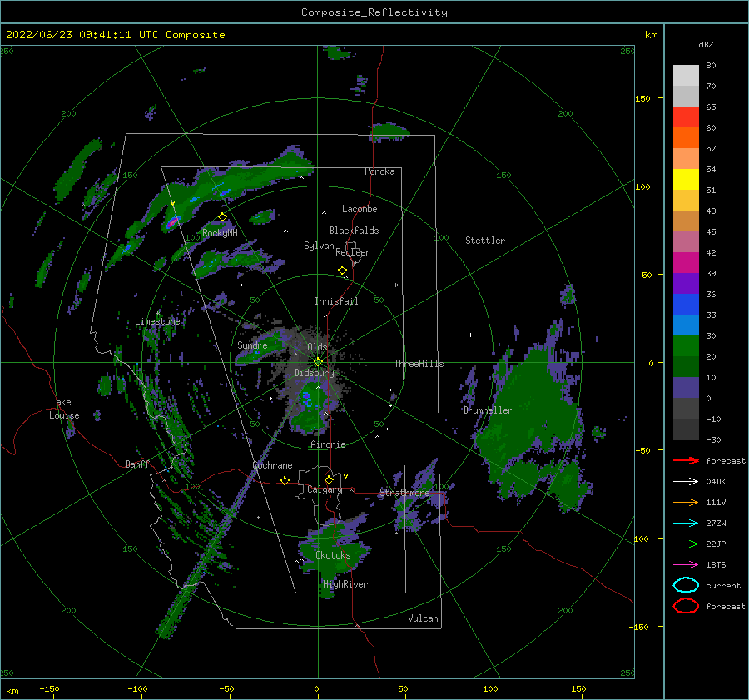
Task: Click the yellow diamond marker near RockyMH
Action: coord(222,217)
